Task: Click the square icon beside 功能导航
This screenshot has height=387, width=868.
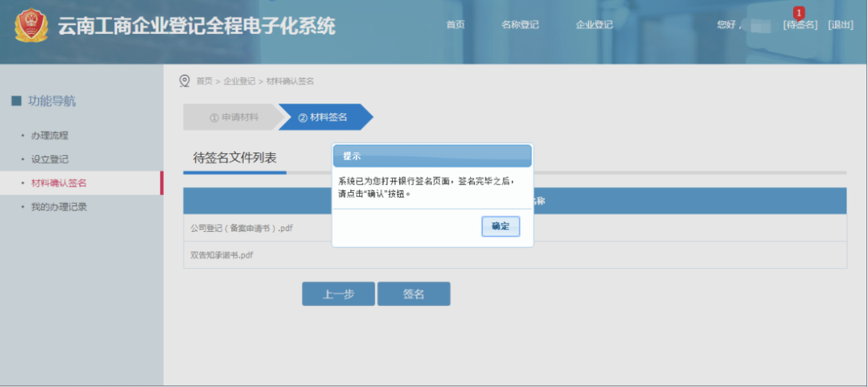Action: [16, 101]
